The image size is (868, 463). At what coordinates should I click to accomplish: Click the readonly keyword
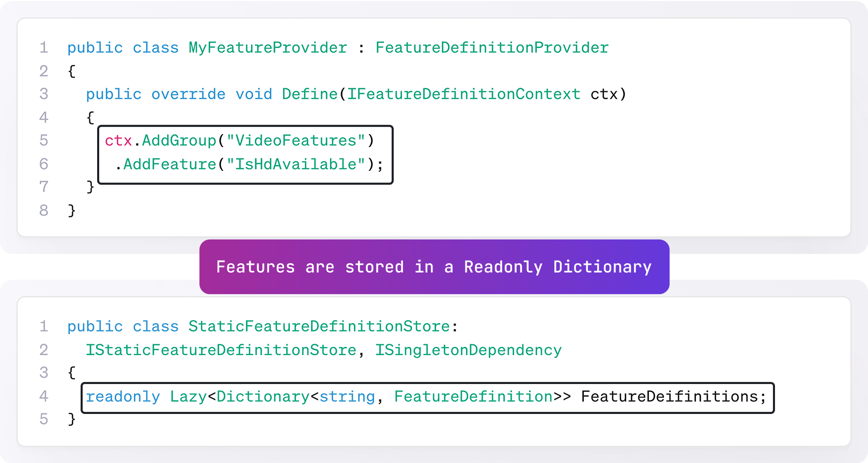click(x=123, y=397)
